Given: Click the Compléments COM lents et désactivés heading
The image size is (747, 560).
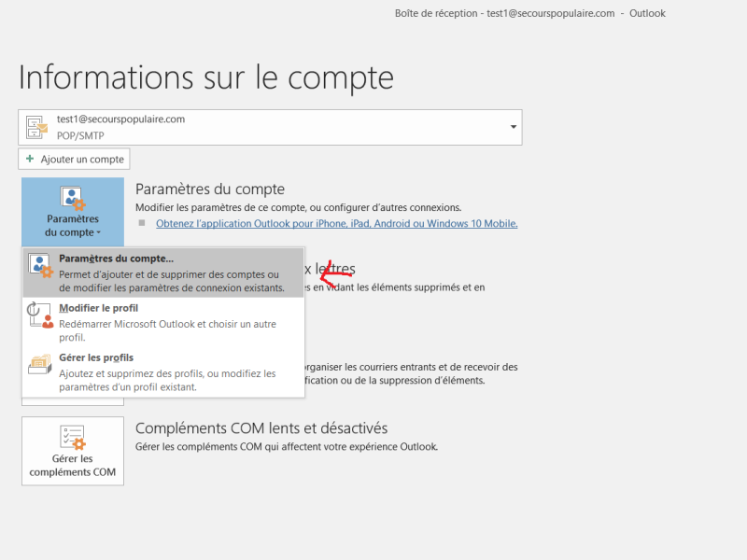Looking at the screenshot, I should click(261, 428).
